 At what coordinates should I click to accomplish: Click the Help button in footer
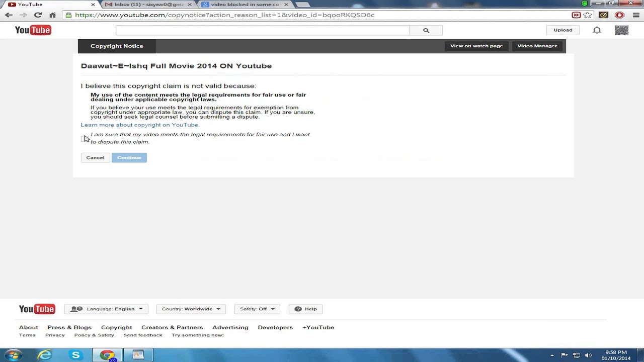pos(305,309)
